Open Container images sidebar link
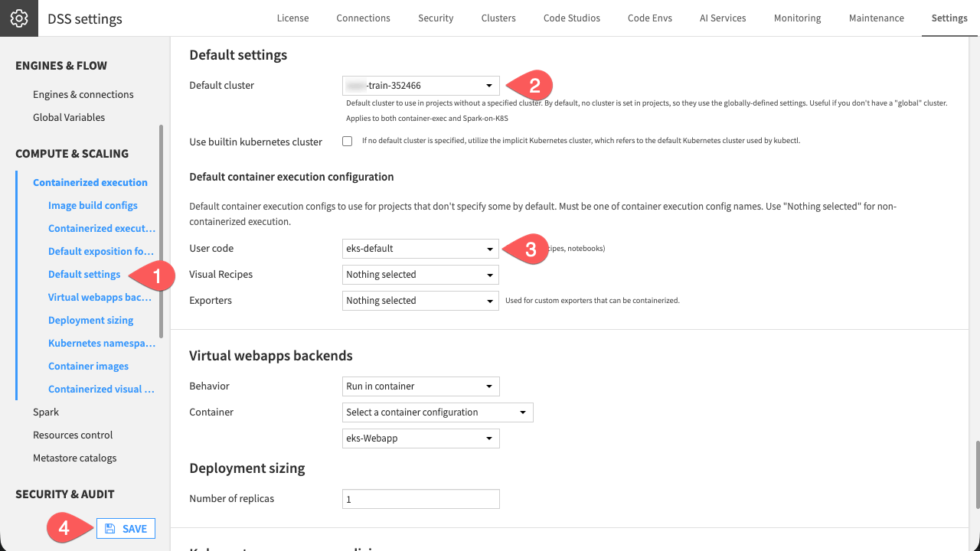The height and width of the screenshot is (551, 980). tap(89, 367)
